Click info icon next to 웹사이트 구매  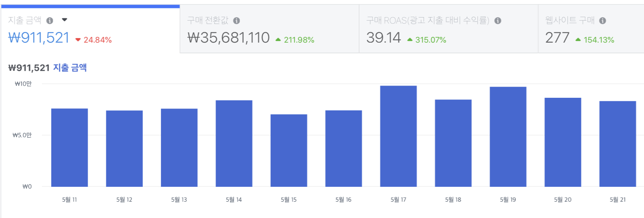tap(603, 21)
